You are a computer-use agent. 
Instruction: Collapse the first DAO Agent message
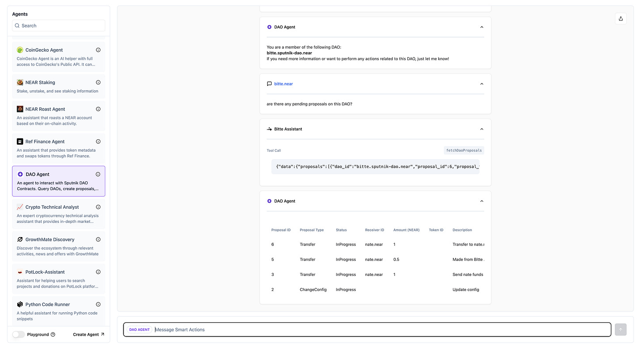pos(482,27)
